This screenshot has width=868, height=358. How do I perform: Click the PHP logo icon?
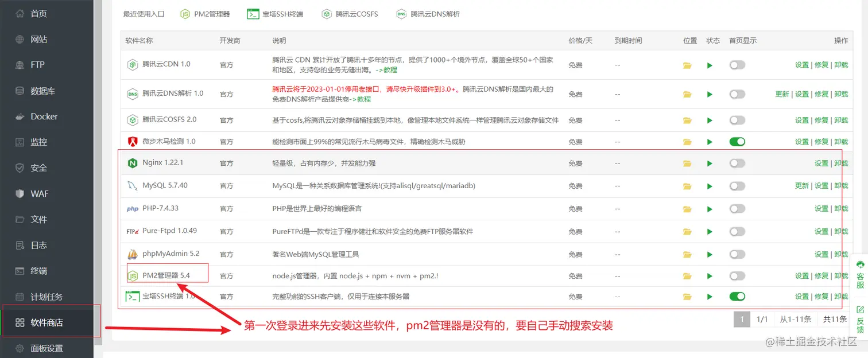tap(133, 209)
